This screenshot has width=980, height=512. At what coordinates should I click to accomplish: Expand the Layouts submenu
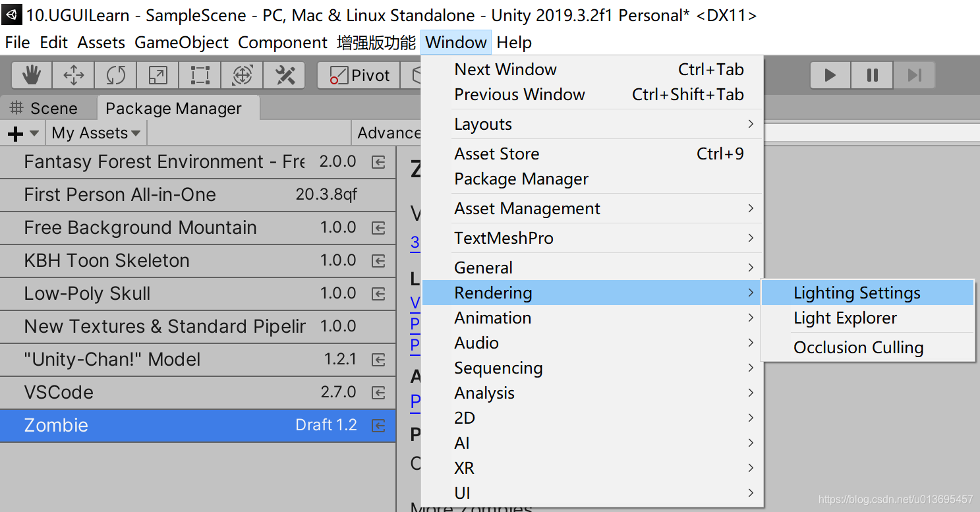tap(592, 124)
